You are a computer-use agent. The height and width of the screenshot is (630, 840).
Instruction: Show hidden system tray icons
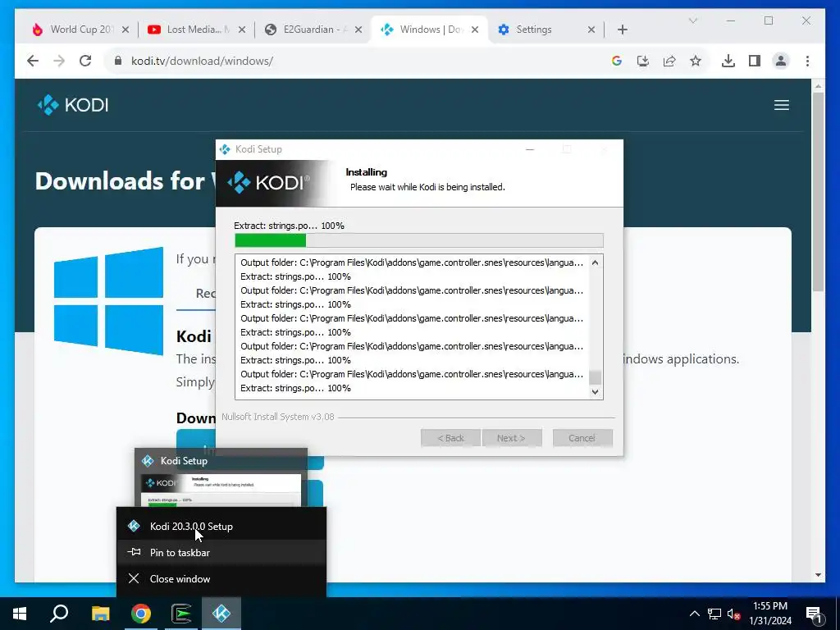click(694, 614)
